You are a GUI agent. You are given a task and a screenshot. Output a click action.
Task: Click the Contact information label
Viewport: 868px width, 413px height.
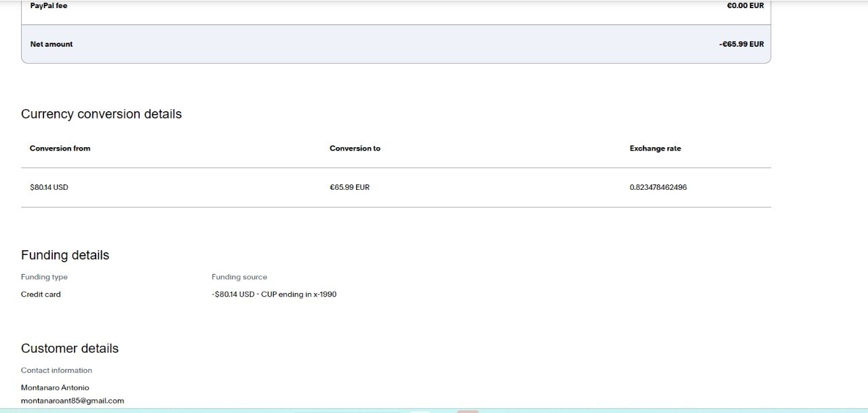click(x=56, y=370)
